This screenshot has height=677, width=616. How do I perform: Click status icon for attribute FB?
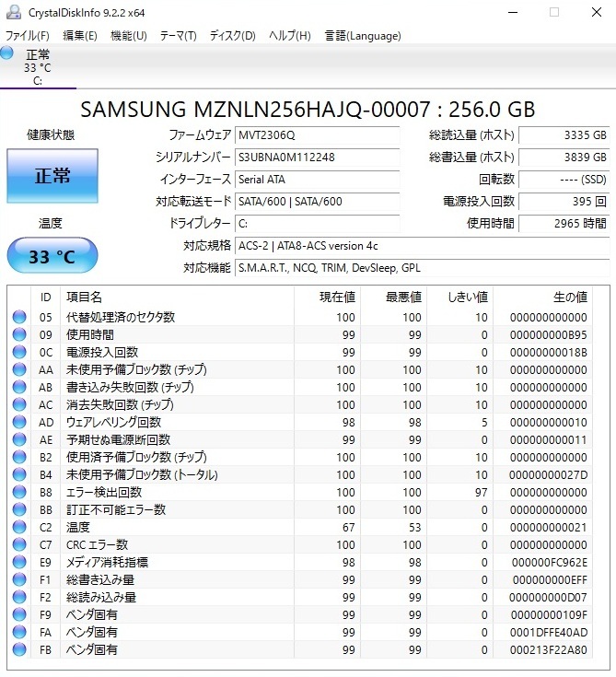(x=19, y=649)
